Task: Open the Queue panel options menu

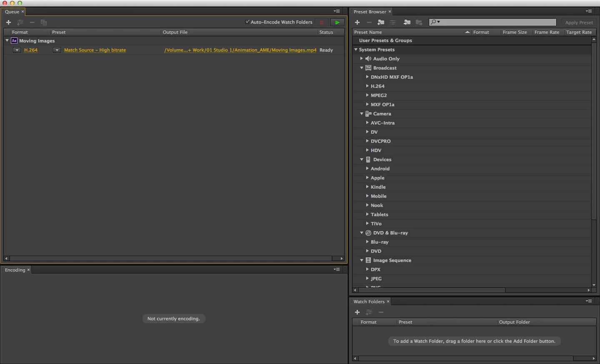Action: pos(337,11)
